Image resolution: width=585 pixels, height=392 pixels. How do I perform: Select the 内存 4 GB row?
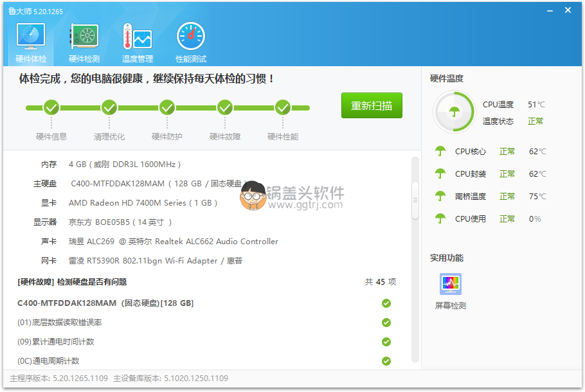tap(111, 165)
